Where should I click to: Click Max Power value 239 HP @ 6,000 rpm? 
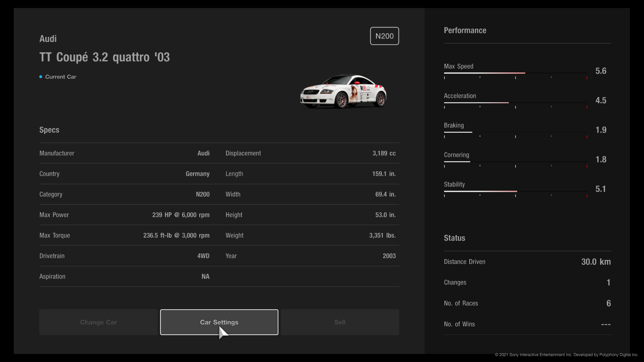coord(181,215)
